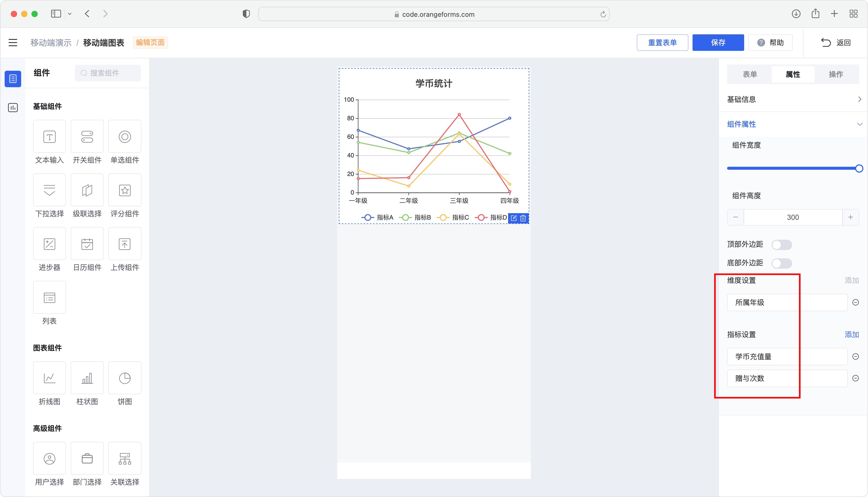Open the 帮助 help button
Viewport: 868px width, 497px height.
(770, 43)
